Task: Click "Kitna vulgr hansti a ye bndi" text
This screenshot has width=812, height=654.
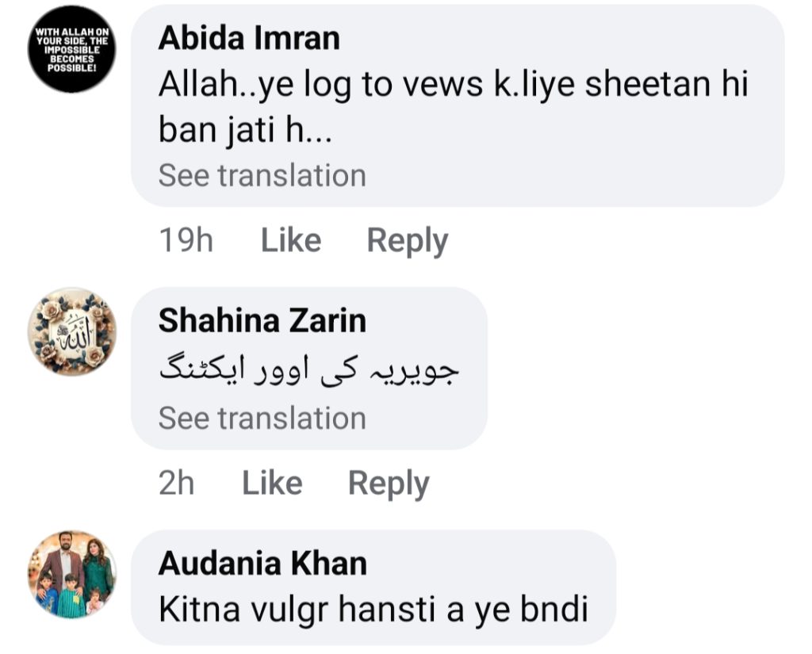Action: [x=373, y=610]
